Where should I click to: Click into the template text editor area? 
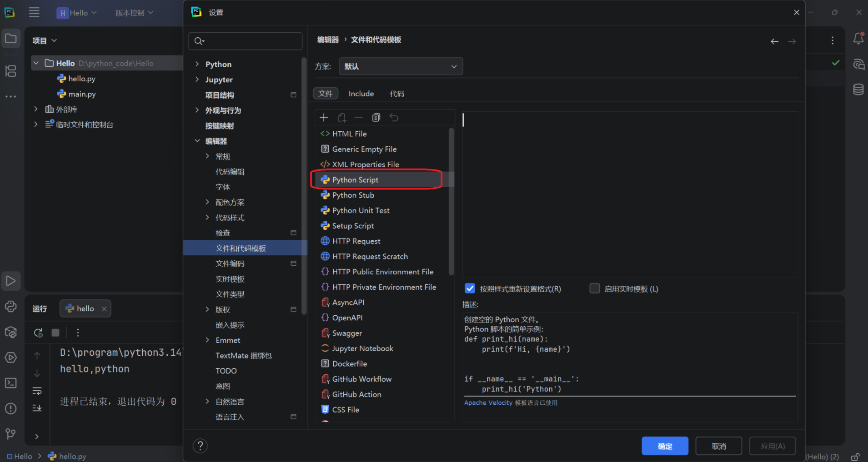(x=630, y=194)
